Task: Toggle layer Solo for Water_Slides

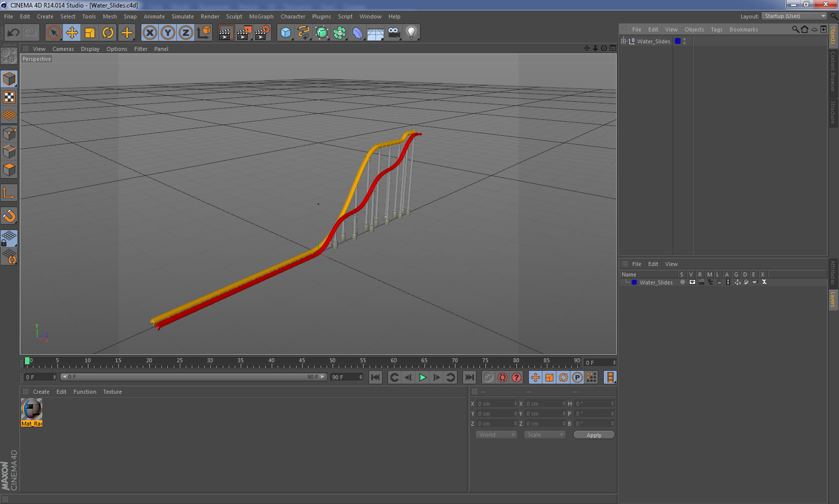Action: pos(682,282)
